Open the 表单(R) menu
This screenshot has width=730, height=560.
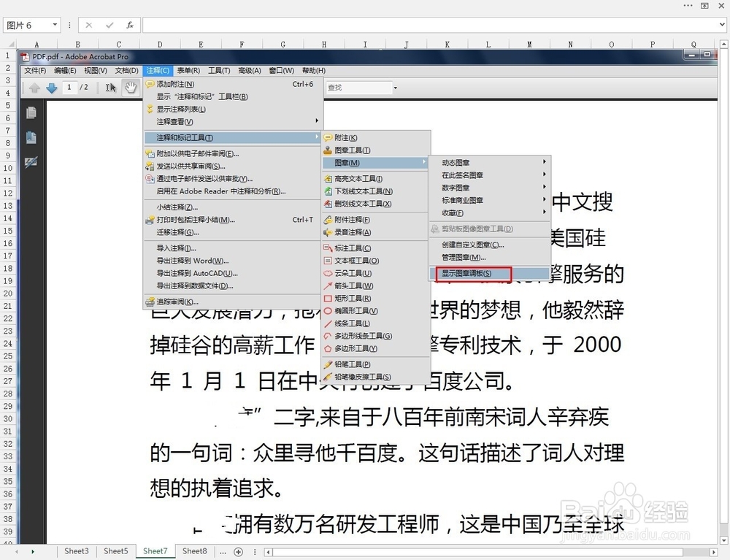point(188,71)
